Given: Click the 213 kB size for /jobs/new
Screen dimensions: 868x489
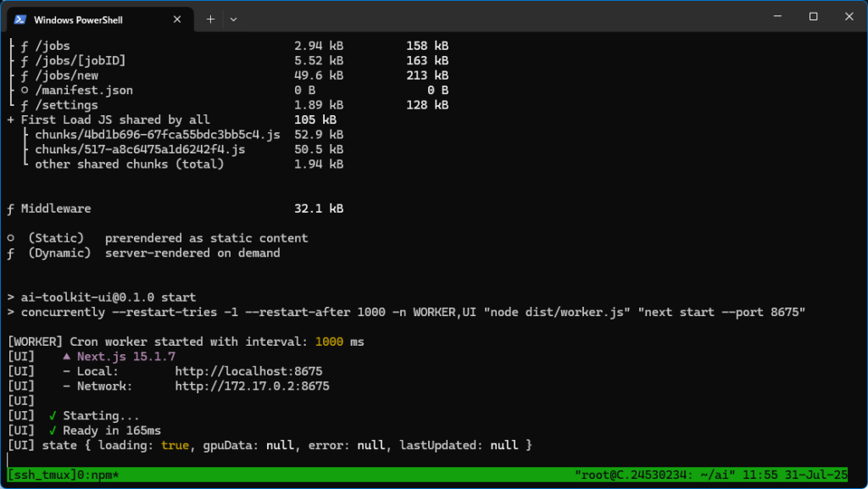Looking at the screenshot, I should [427, 75].
